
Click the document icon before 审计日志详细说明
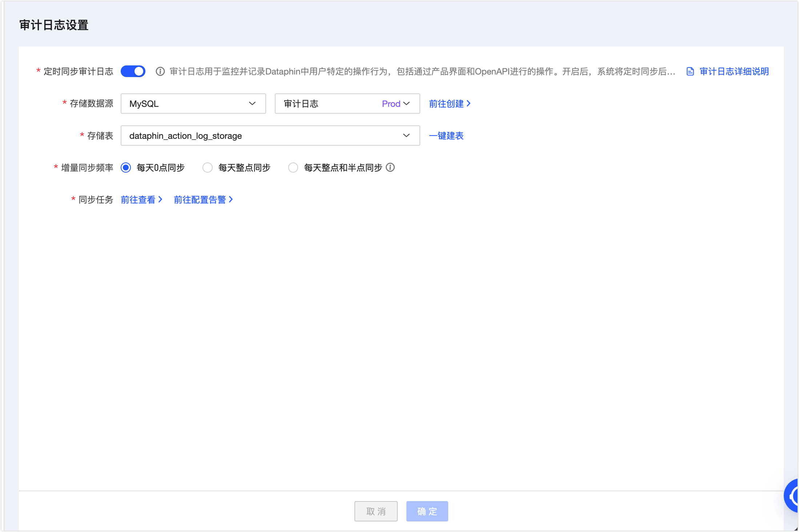(690, 72)
